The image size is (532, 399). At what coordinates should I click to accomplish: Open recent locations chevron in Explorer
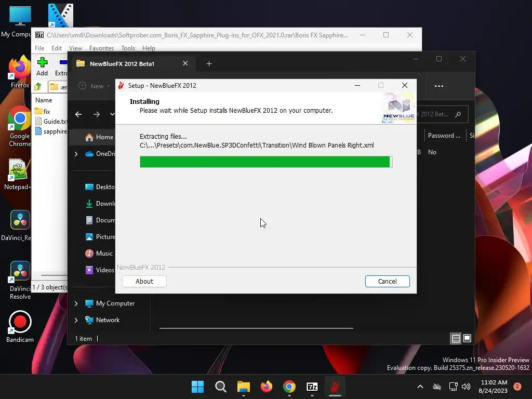click(112, 114)
